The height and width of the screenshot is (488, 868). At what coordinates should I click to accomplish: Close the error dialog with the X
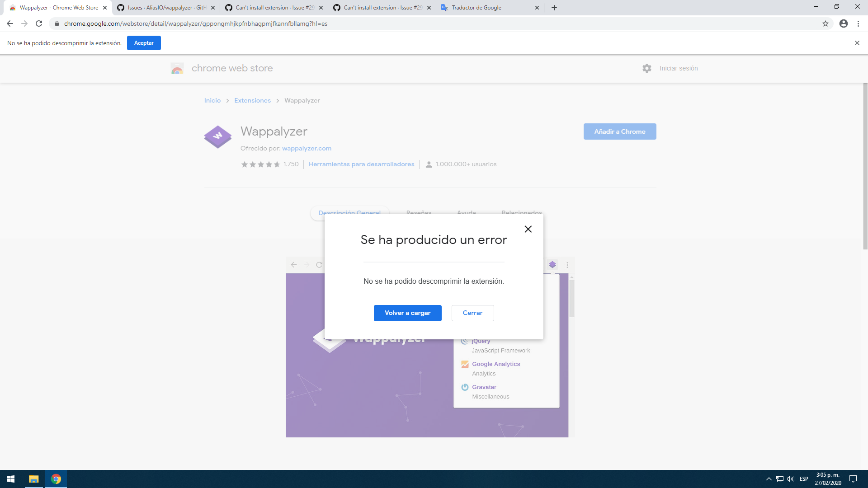tap(528, 229)
